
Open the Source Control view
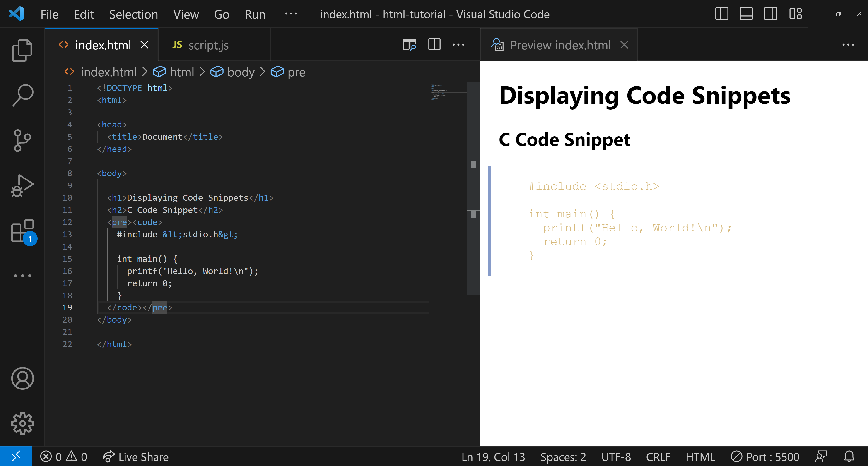coord(22,141)
